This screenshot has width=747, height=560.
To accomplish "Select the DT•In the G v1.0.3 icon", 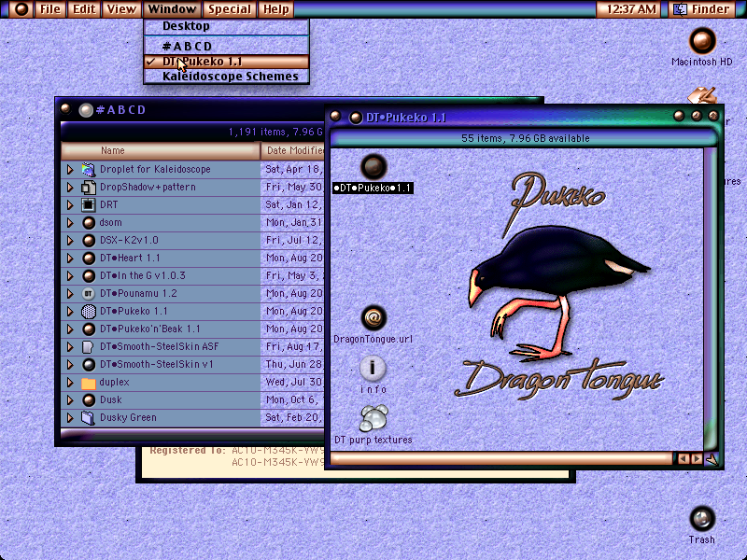I will (88, 275).
